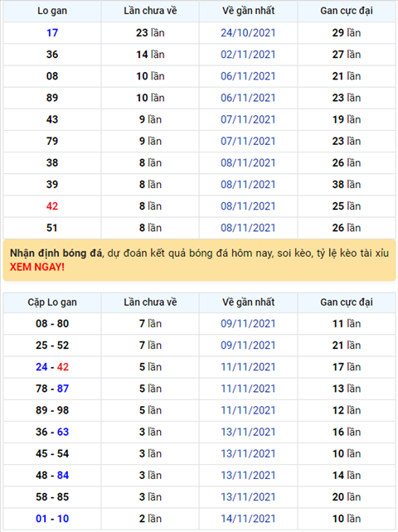Viewport: 398px width, 532px height.
Task: Click first table 'Gan cực đại' header
Action: point(347,11)
